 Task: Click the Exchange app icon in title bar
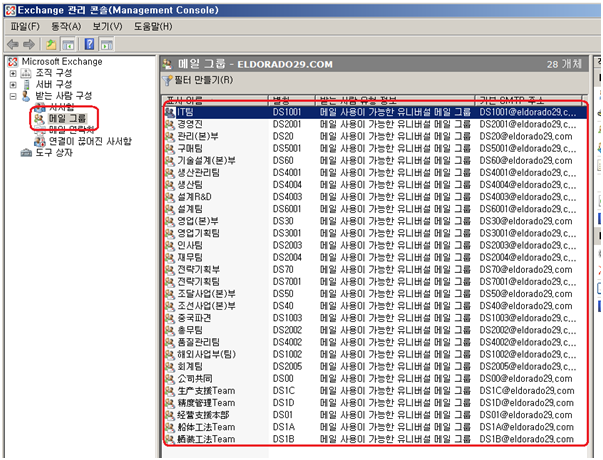click(10, 10)
